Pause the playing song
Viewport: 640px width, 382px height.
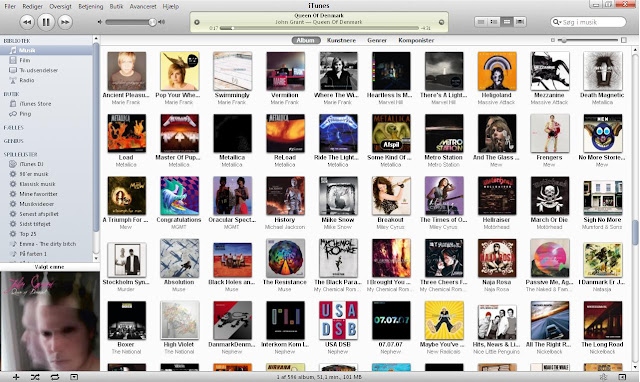click(x=46, y=22)
